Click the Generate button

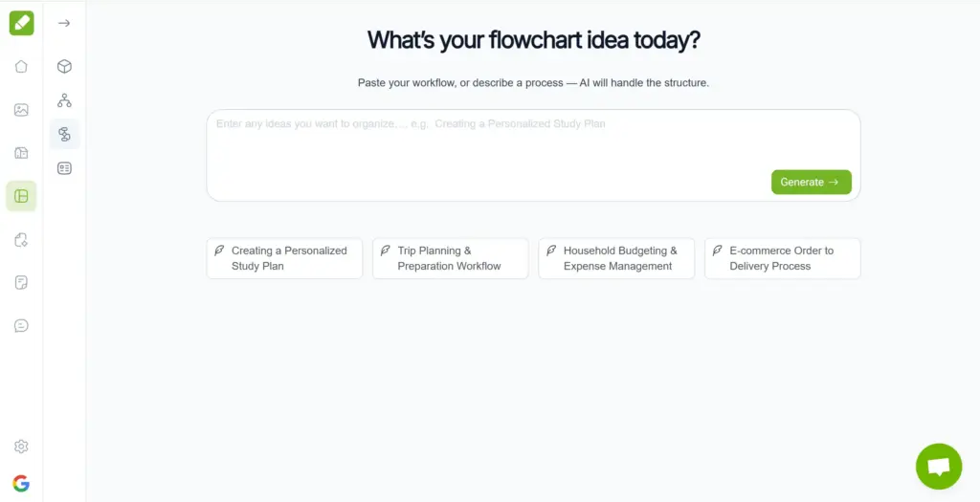pyautogui.click(x=811, y=182)
